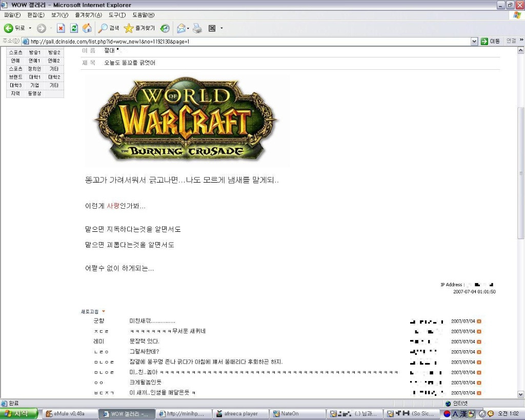The width and height of the screenshot is (525, 420).
Task: Open the Mail button dropdown arrow
Action: click(x=188, y=29)
